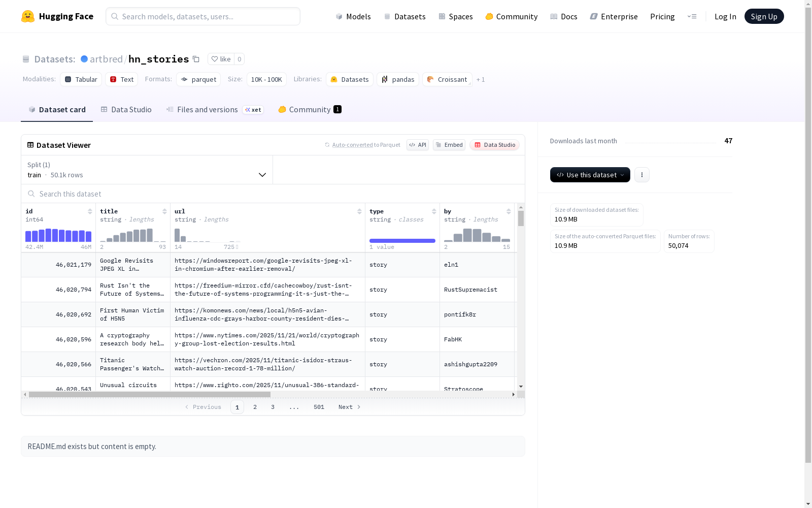Open the Data Studio tab
812x508 pixels.
(x=126, y=110)
